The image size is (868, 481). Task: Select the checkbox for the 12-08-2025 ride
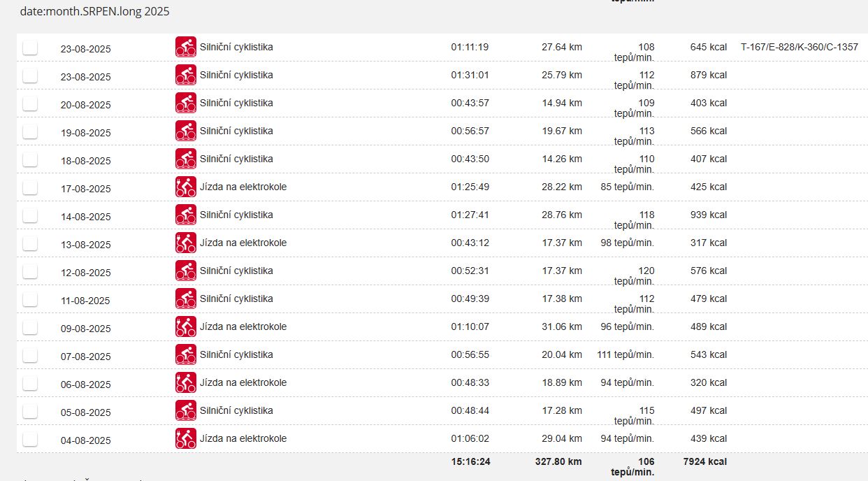tap(30, 271)
